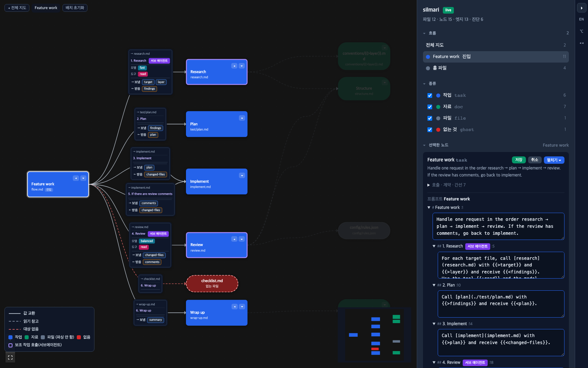Click the down-arrow icon on the Wrap up node
The image size is (588, 368).
[x=242, y=307]
